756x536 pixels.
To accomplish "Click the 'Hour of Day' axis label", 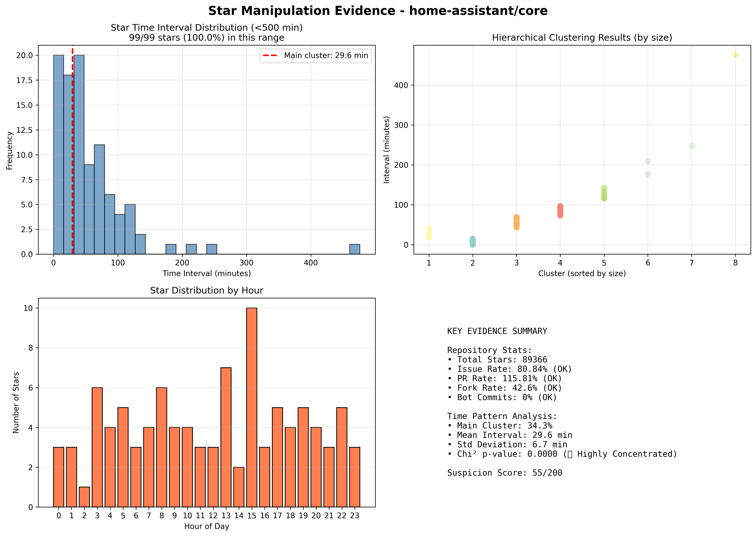I will (x=206, y=526).
